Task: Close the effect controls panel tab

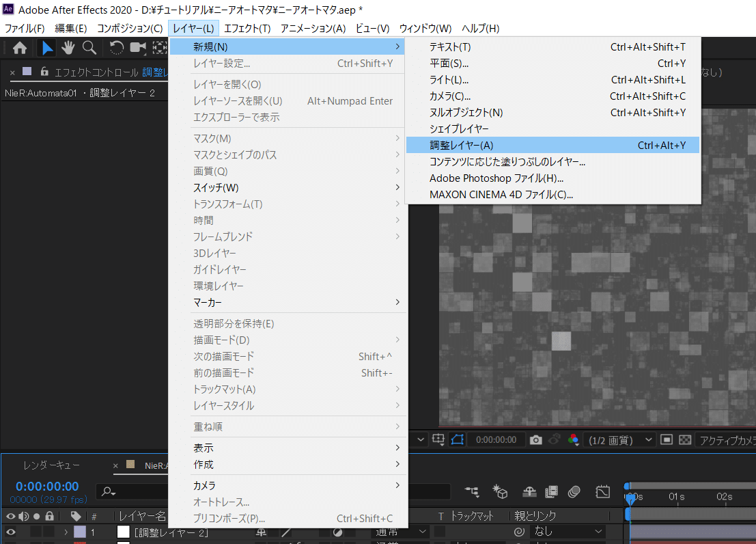Action: coord(12,72)
